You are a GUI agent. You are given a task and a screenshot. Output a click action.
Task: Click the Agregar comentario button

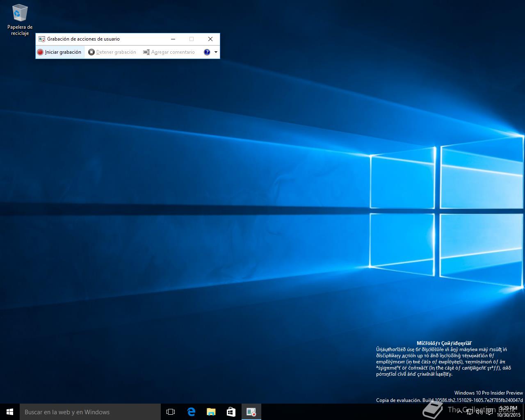point(169,52)
